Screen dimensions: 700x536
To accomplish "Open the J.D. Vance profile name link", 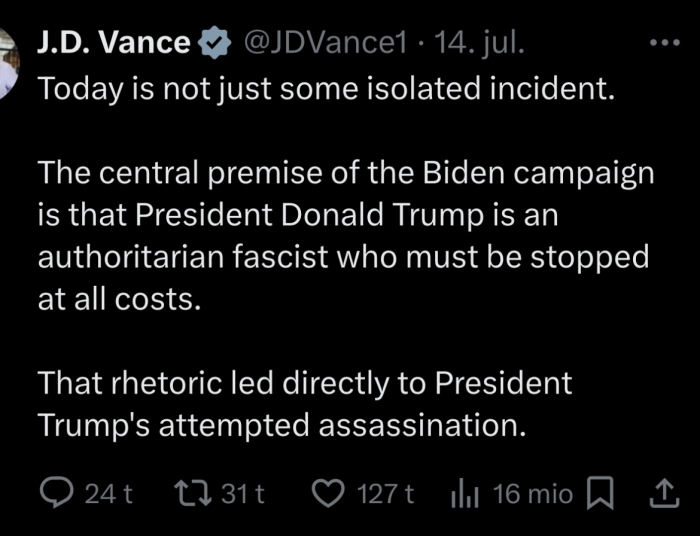I will point(113,43).
